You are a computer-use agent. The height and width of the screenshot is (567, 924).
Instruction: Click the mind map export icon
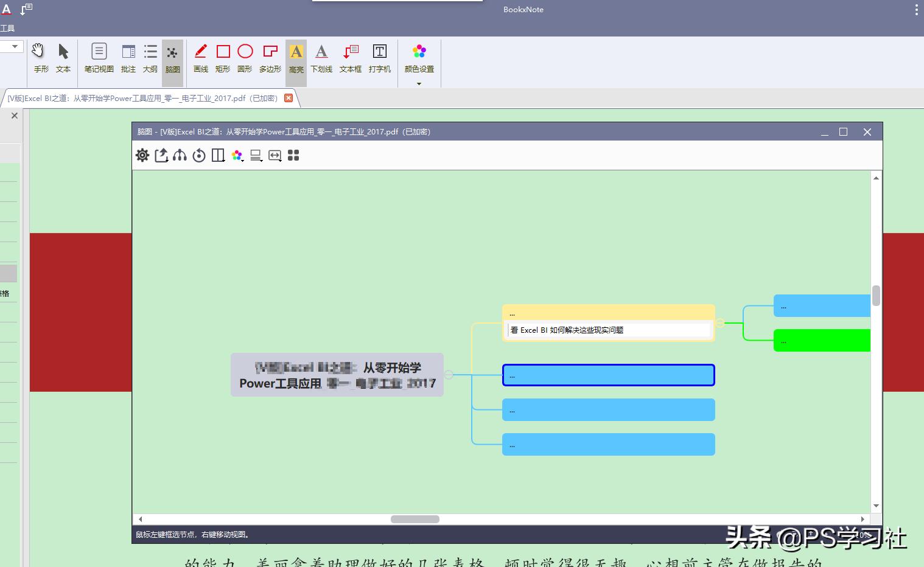point(161,156)
